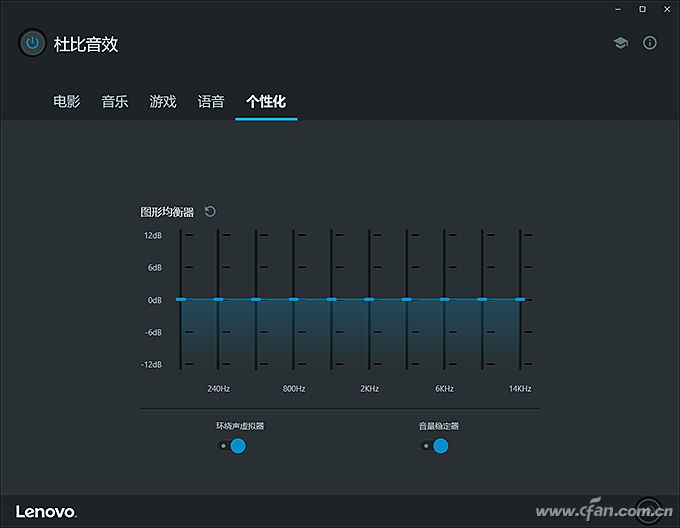Click the -12dB scale label
680x528 pixels.
click(151, 365)
